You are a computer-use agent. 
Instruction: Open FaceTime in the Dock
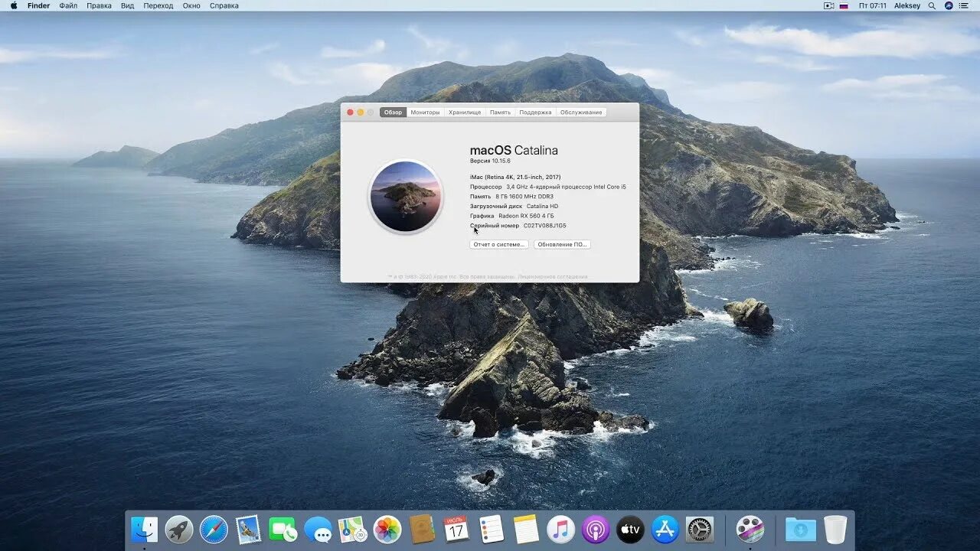point(283,529)
